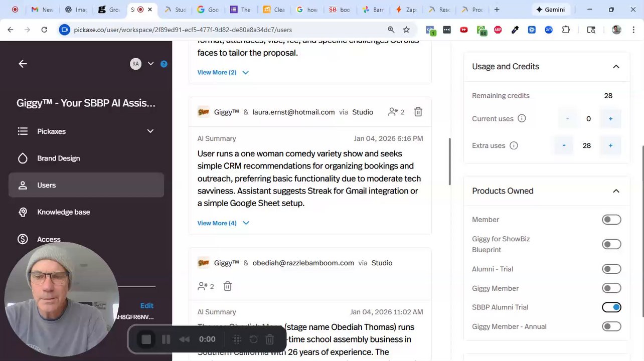Open Gemini button in title bar
This screenshot has height=361, width=644.
(550, 10)
